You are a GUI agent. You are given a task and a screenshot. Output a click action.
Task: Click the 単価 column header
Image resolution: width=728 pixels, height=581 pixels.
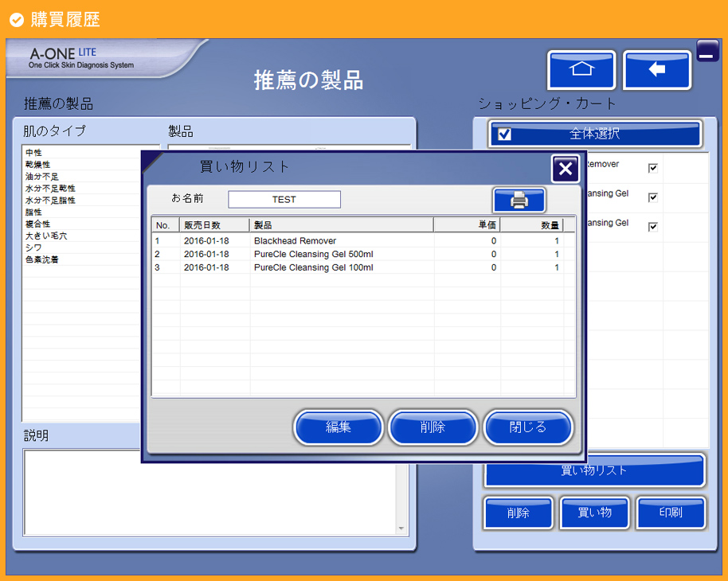point(467,225)
